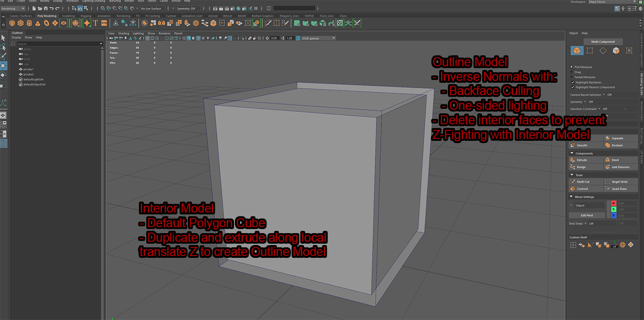The image size is (644, 320).
Task: Open the sRGB gamma view transform dropdown
Action: pos(316,38)
